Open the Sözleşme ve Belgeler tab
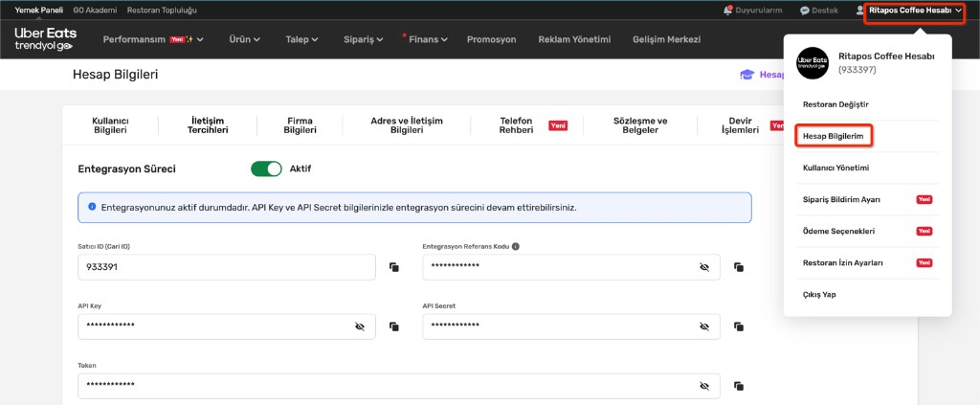Screen dimensions: 980x405 (x=640, y=125)
